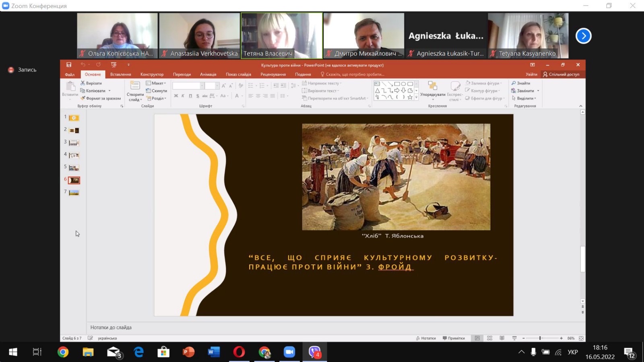
Task: Open the Файл menu
Action: (x=70, y=74)
